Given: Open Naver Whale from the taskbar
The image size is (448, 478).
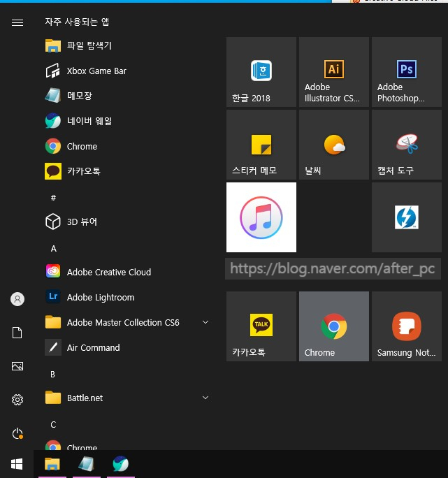Looking at the screenshot, I should coord(121,464).
